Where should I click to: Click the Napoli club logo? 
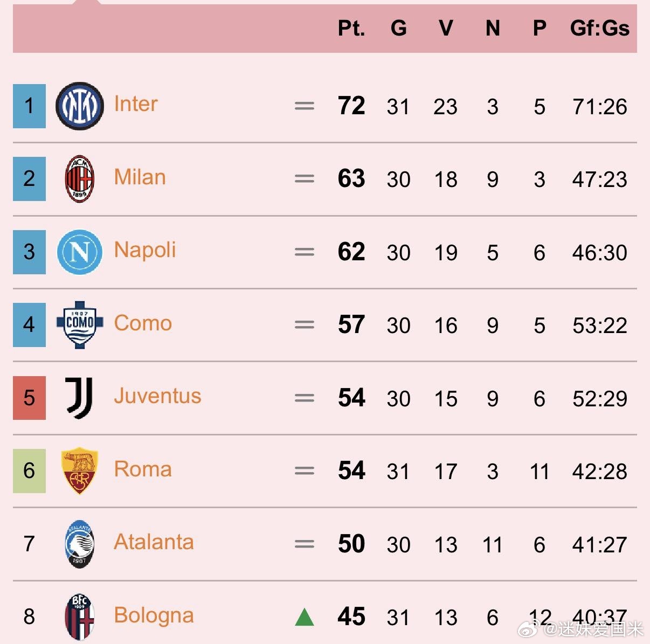(79, 252)
